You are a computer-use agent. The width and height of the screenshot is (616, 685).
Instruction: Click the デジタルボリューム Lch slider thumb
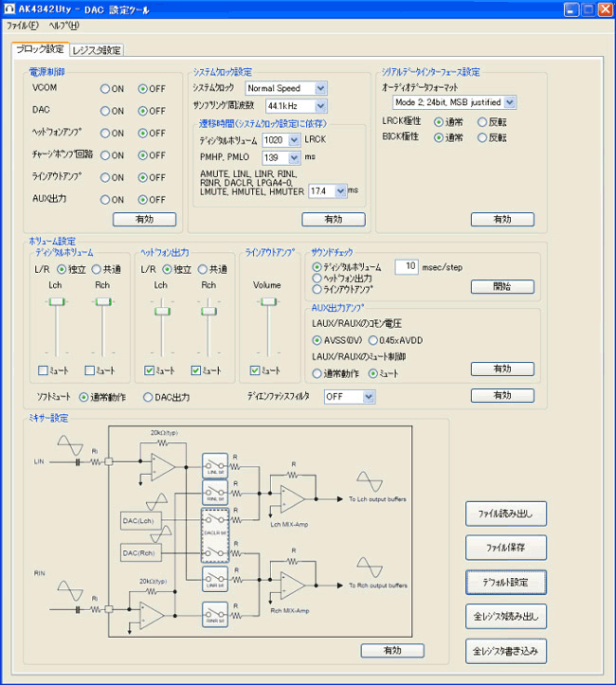[x=56, y=301]
